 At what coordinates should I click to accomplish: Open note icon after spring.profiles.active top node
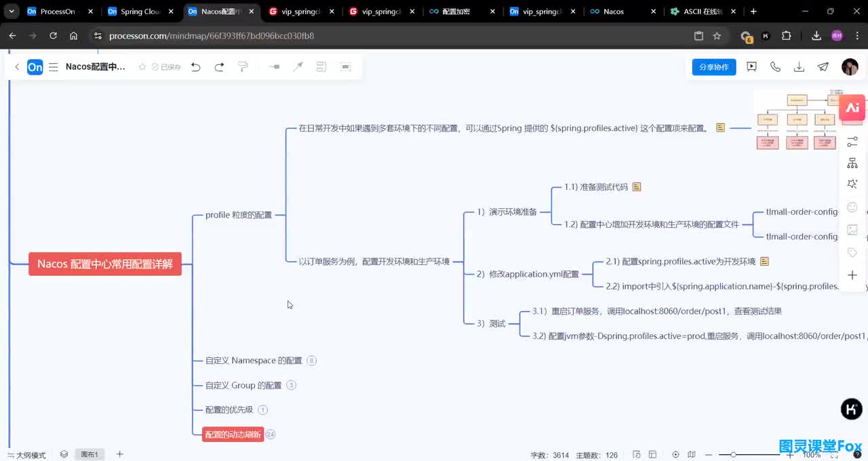coord(720,127)
